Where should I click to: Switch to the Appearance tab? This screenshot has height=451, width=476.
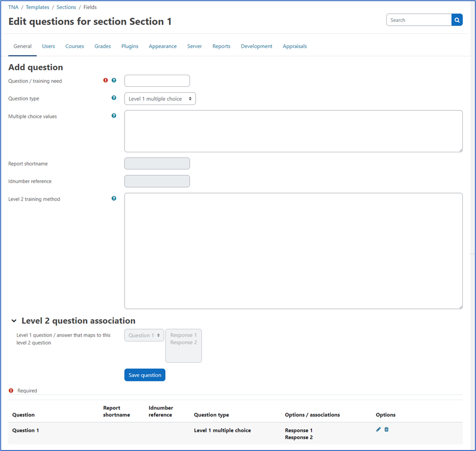tap(163, 46)
